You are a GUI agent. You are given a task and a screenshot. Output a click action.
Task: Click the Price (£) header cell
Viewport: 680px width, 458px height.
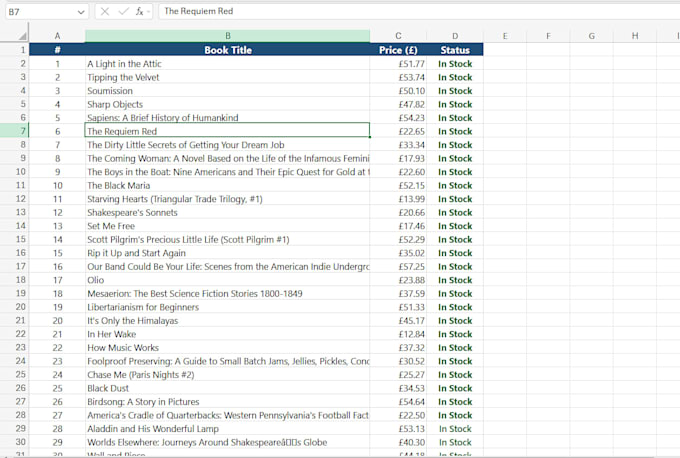pos(398,50)
